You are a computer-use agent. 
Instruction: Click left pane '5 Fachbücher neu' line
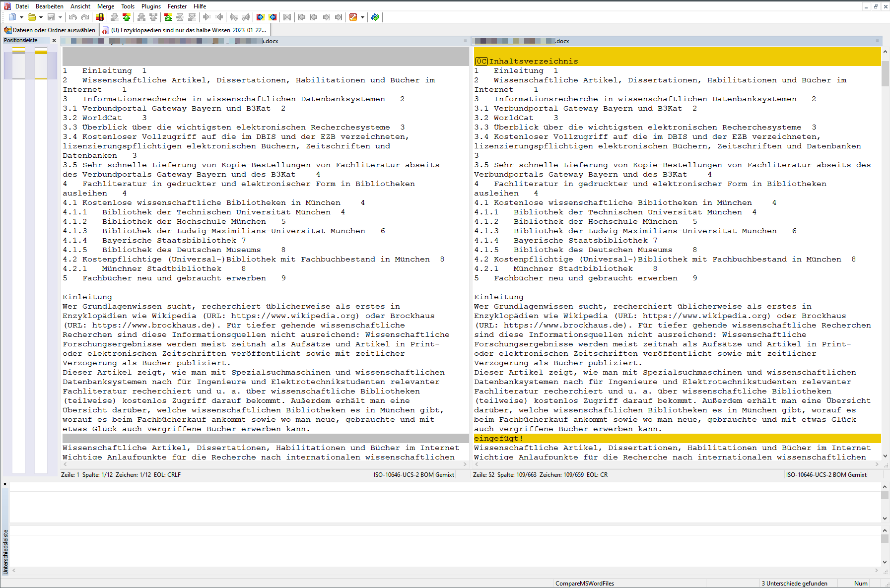pos(174,278)
